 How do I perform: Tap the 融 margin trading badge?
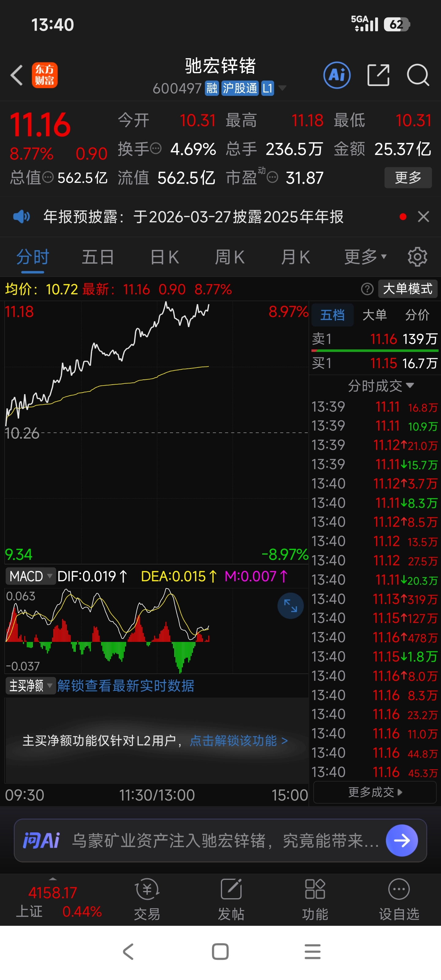click(x=212, y=88)
